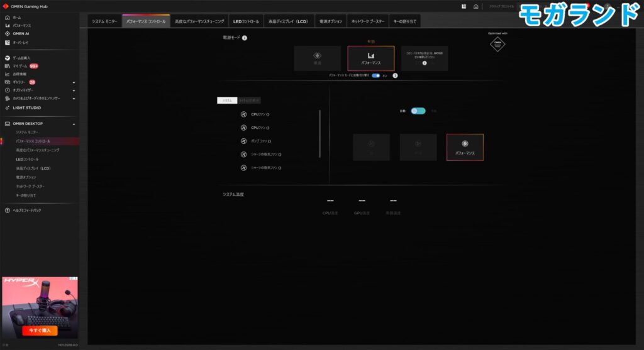Click the home icon in the top title bar
Screen dimensions: 644x350
click(x=476, y=6)
